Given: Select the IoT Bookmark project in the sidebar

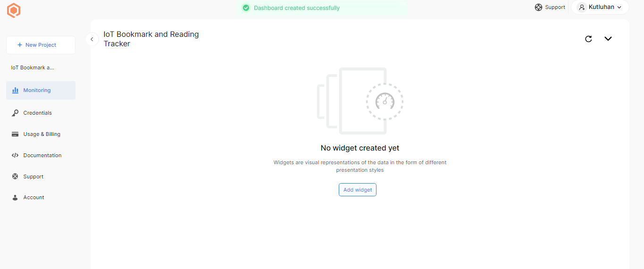Looking at the screenshot, I should [x=33, y=67].
